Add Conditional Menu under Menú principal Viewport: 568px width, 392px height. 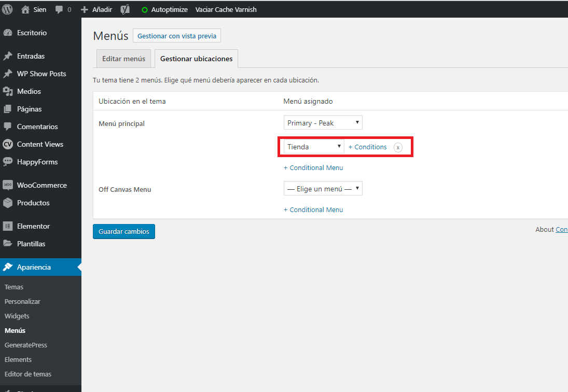(313, 167)
